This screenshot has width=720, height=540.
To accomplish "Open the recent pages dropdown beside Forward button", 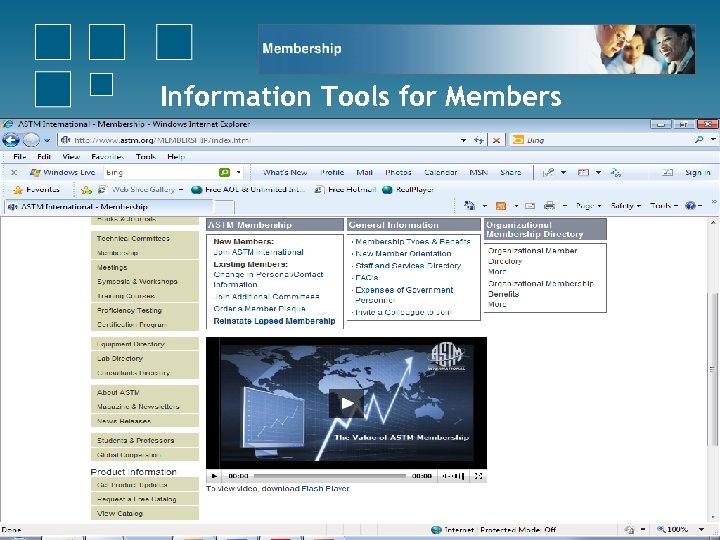I will coord(47,140).
